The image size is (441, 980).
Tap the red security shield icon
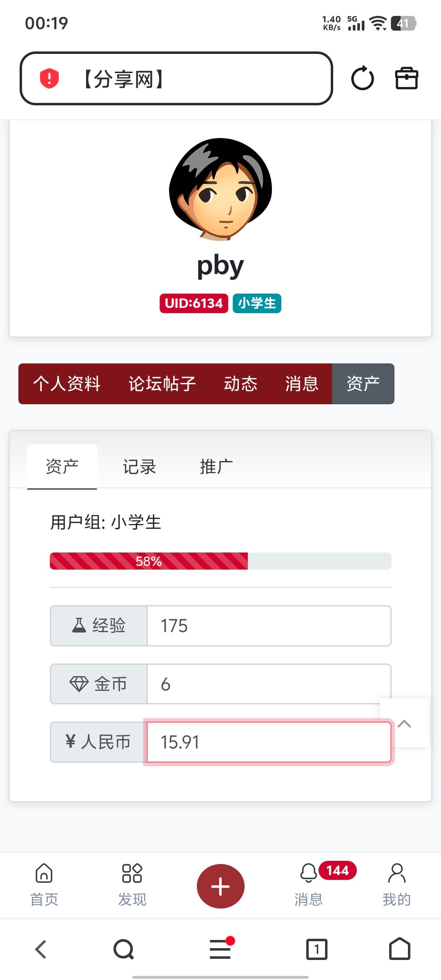pos(49,78)
